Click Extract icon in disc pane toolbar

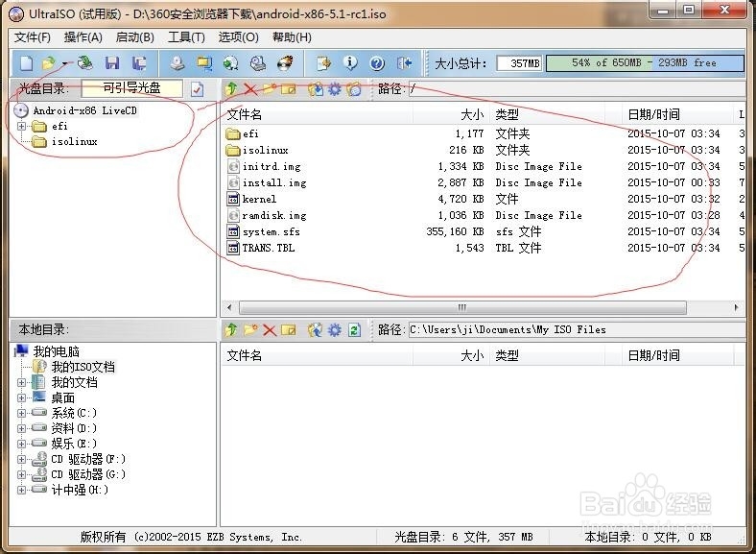point(316,88)
